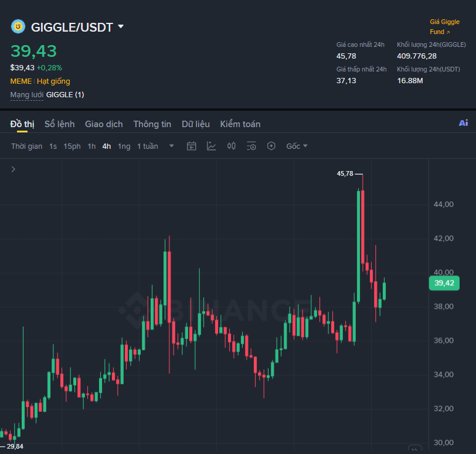This screenshot has height=454, width=476.
Task: Switch to the Sổ lệnh tab
Action: (x=60, y=124)
